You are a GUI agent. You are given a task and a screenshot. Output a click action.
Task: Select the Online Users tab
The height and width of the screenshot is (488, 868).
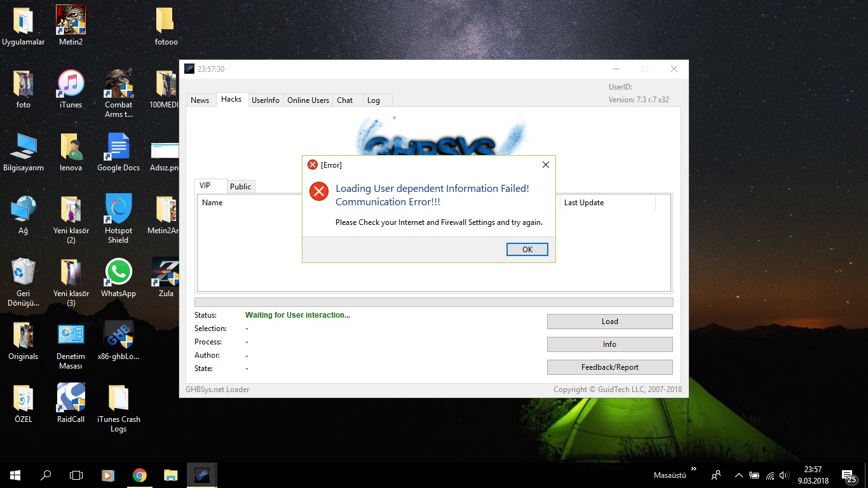coord(308,100)
